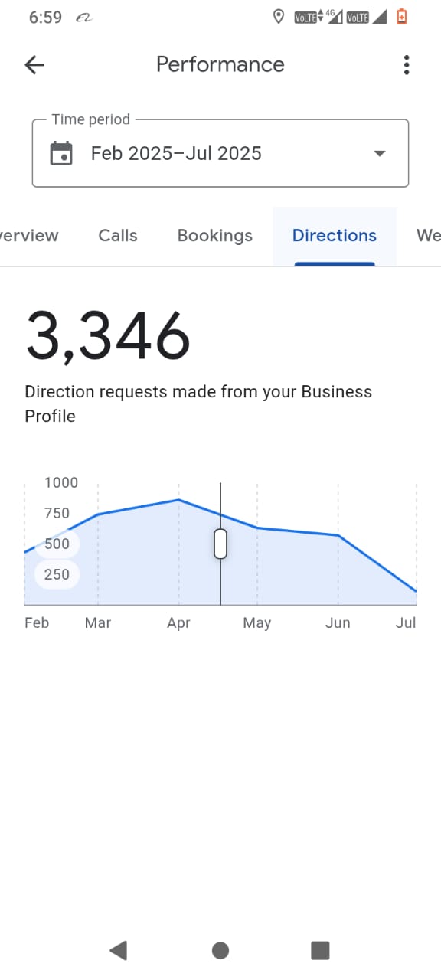Open the partially visible Overview tab
Screen dimensions: 441x980
(x=29, y=236)
